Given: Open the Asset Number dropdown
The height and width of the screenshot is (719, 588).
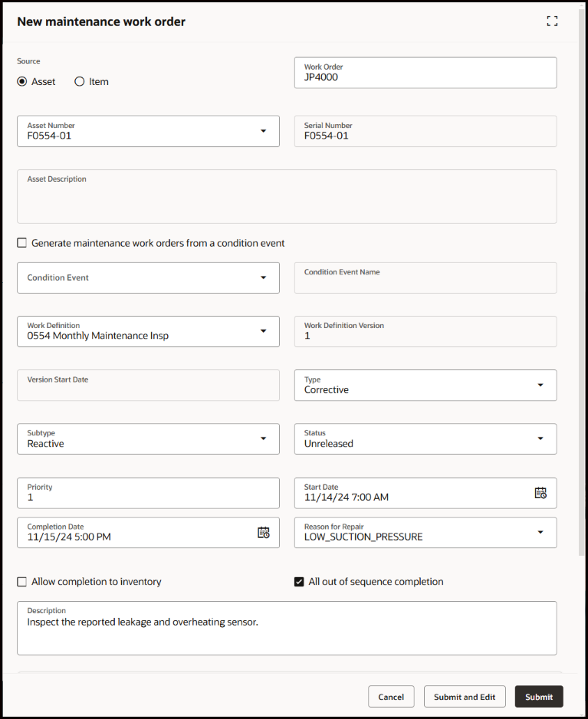Looking at the screenshot, I should tap(263, 131).
